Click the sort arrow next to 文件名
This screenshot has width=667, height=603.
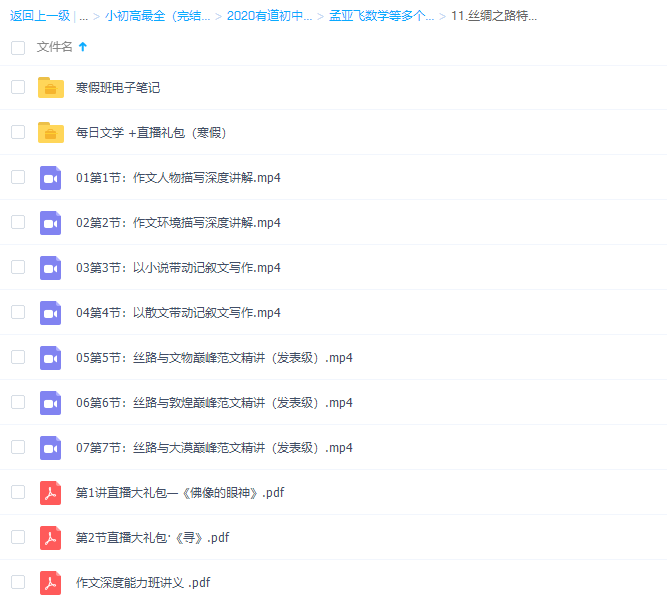point(82,47)
